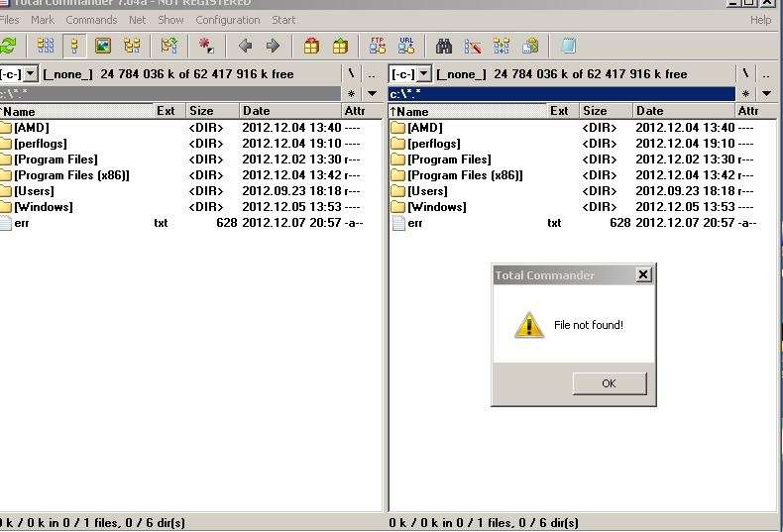Select [perflogs] in the right panel
This screenshot has width=783, height=532.
coord(583,144)
